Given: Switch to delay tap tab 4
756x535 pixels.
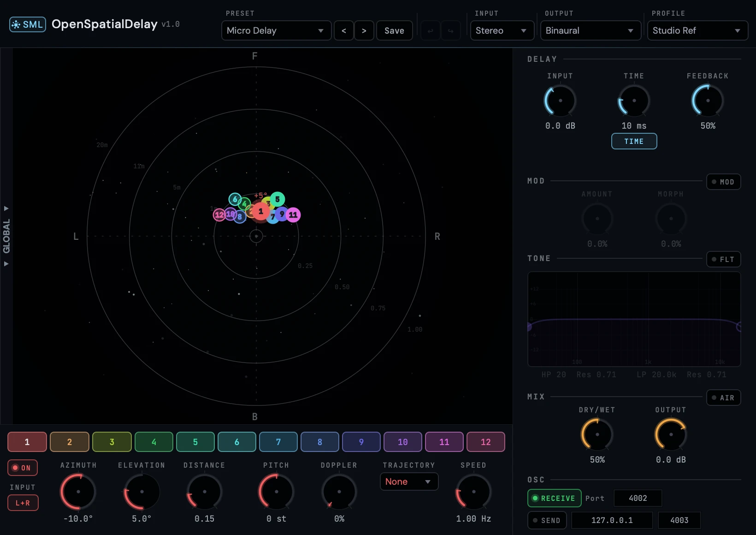Looking at the screenshot, I should pos(154,442).
